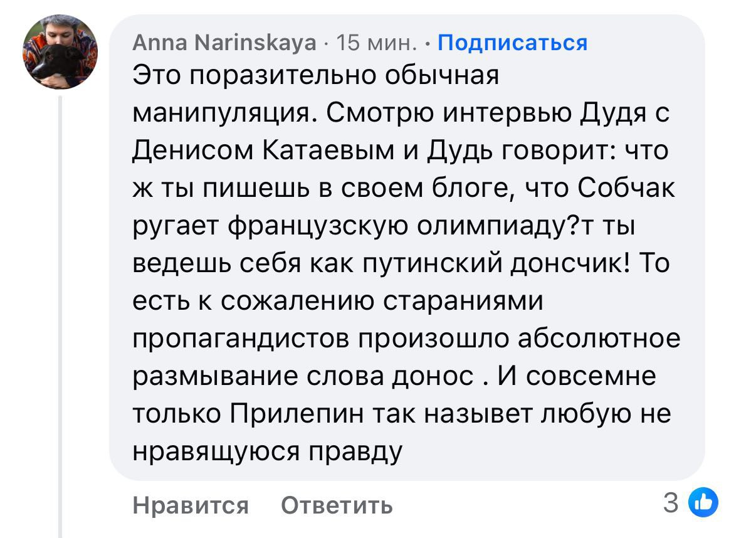Open the reactions count "3"
756x538 pixels.
[x=670, y=503]
